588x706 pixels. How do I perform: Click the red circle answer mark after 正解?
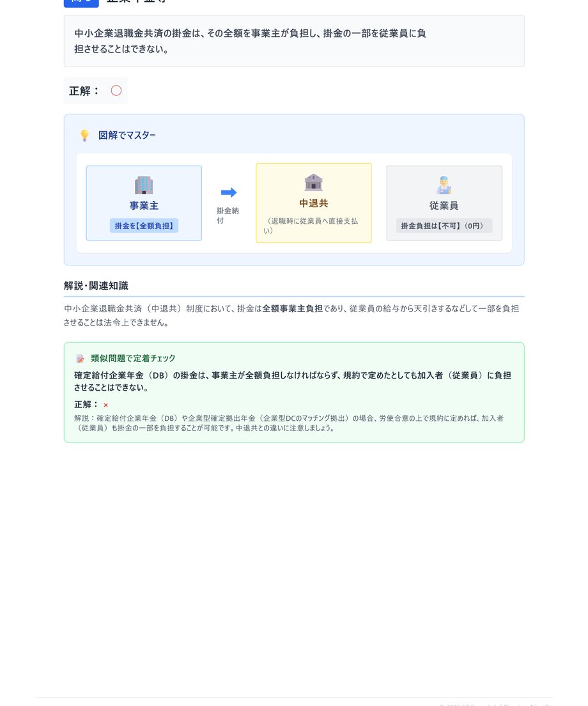(x=116, y=91)
